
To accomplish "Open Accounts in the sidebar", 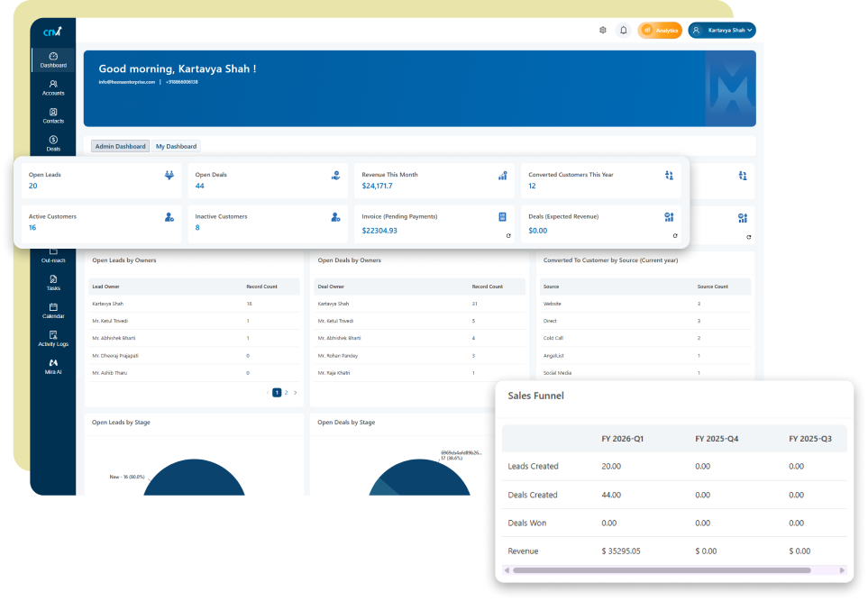I will (53, 87).
